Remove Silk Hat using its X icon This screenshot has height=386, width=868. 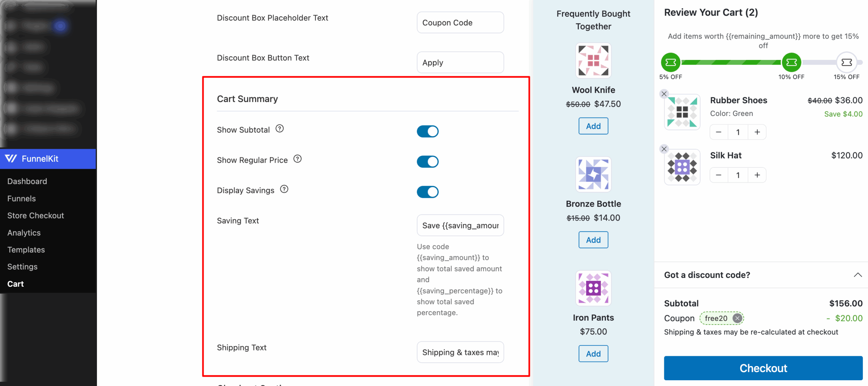tap(664, 149)
